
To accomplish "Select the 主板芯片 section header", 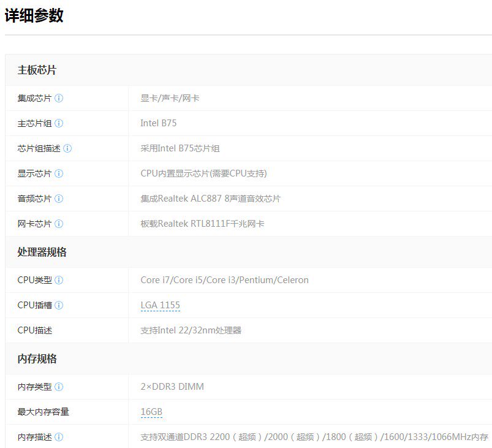I will pyautogui.click(x=37, y=70).
